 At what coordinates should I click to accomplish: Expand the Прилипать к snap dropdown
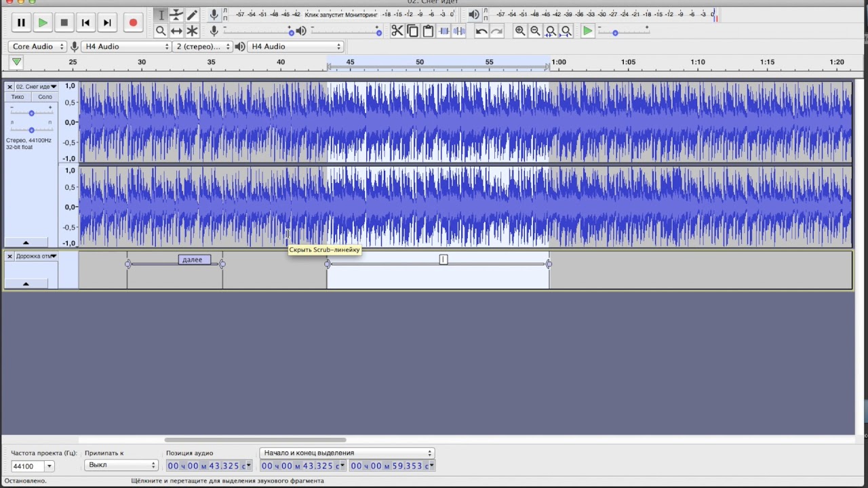[121, 466]
